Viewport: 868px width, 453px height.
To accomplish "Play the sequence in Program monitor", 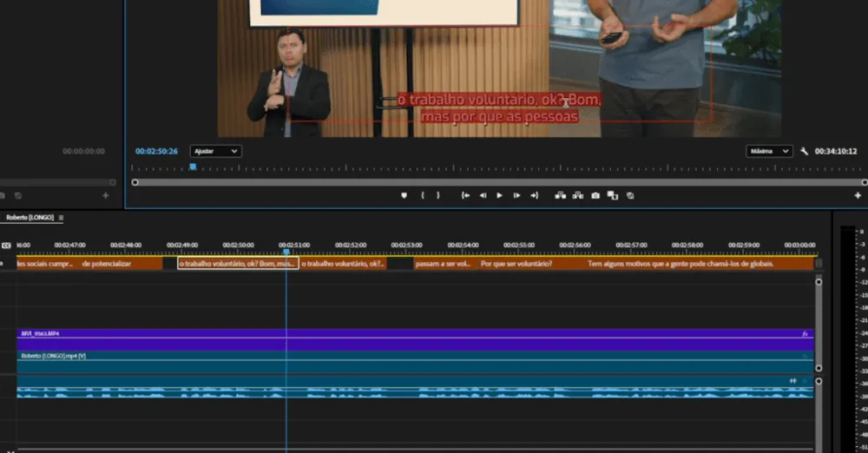I will click(499, 195).
